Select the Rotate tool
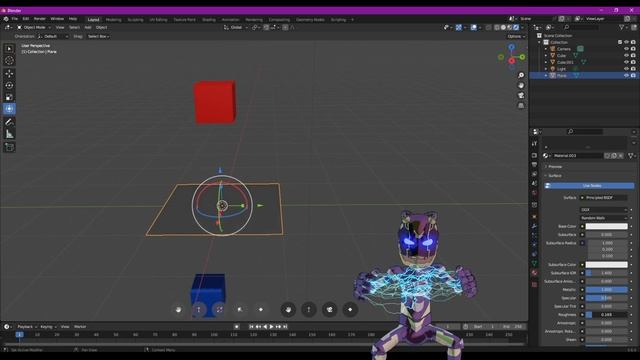This screenshot has height=360, width=640. point(9,85)
